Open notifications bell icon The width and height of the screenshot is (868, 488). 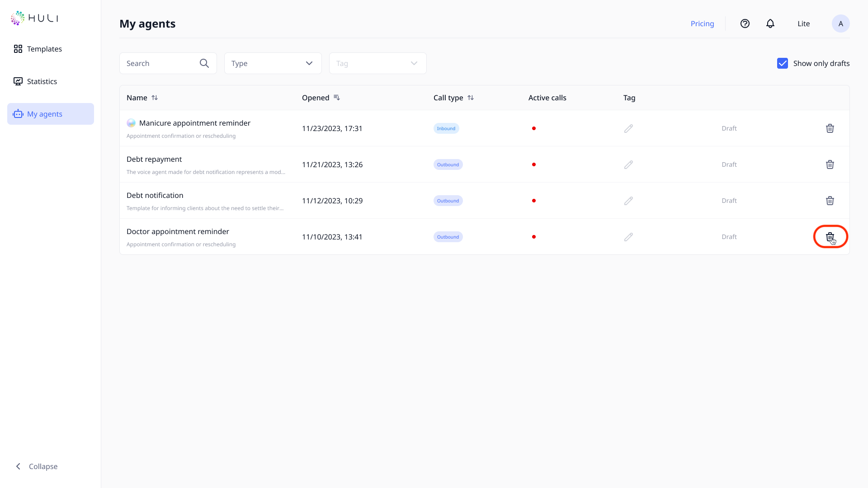pos(770,23)
